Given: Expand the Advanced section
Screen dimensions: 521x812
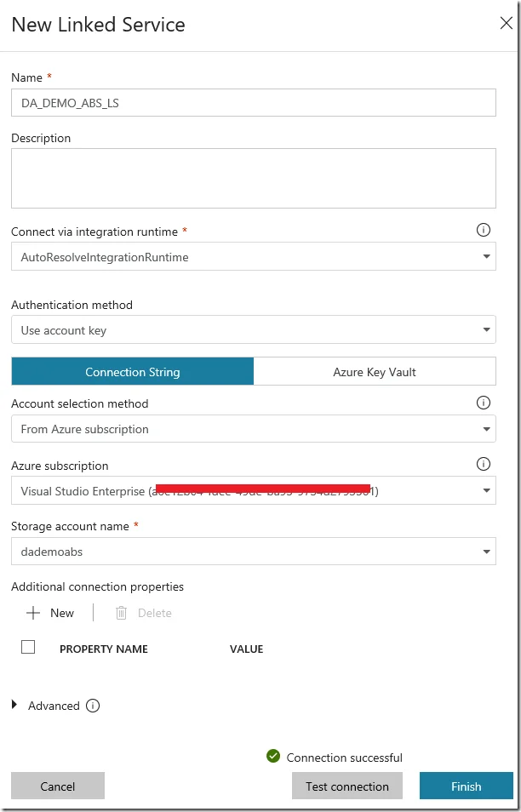Looking at the screenshot, I should tap(15, 706).
